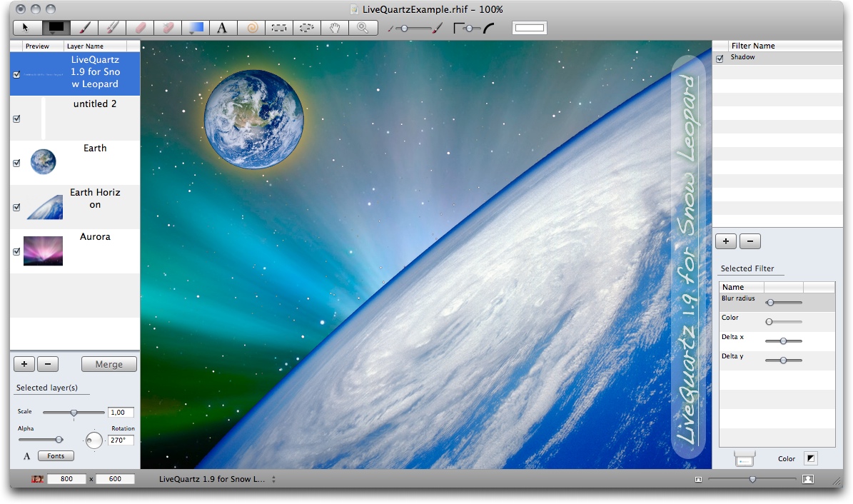Adjust the brush size slider in toolbar

415,29
